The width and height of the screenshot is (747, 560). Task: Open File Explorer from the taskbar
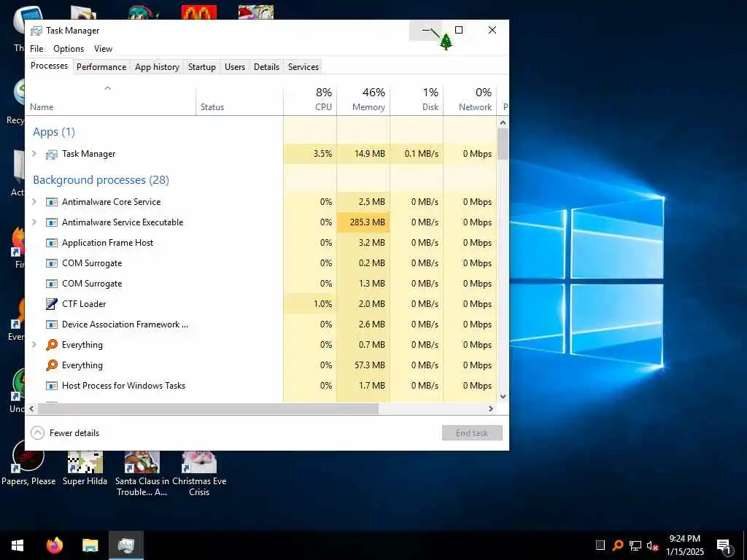coord(90,545)
